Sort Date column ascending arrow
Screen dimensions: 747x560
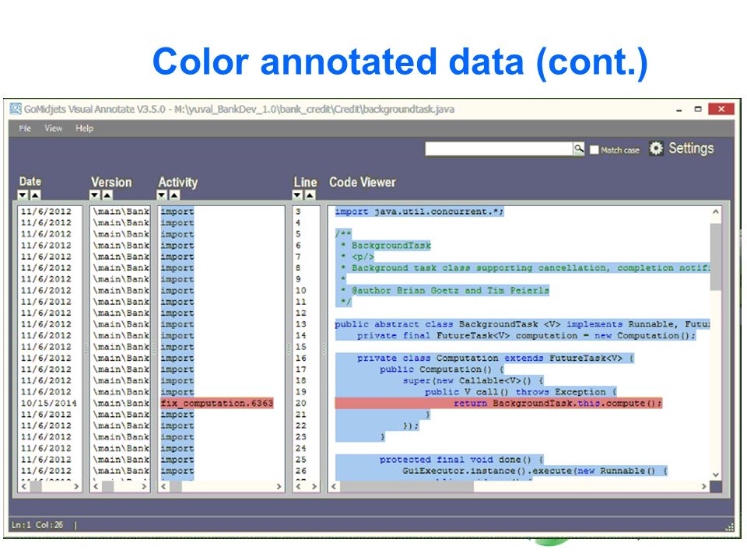[x=35, y=194]
